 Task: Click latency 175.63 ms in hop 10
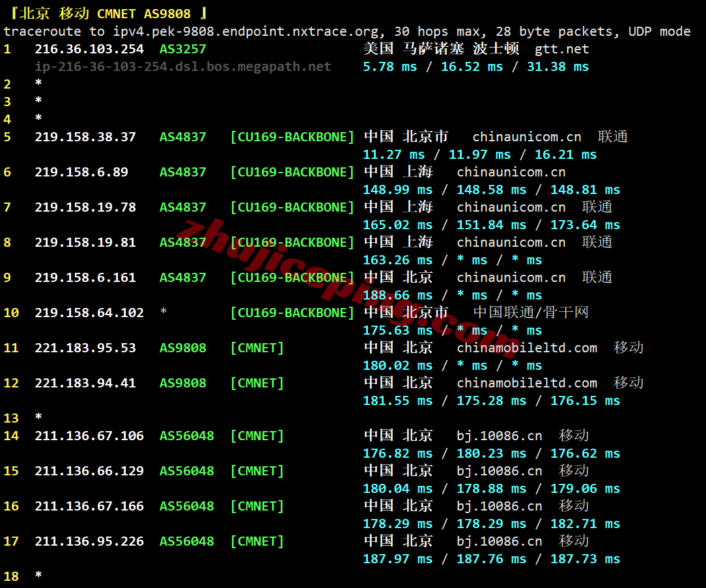[397, 330]
